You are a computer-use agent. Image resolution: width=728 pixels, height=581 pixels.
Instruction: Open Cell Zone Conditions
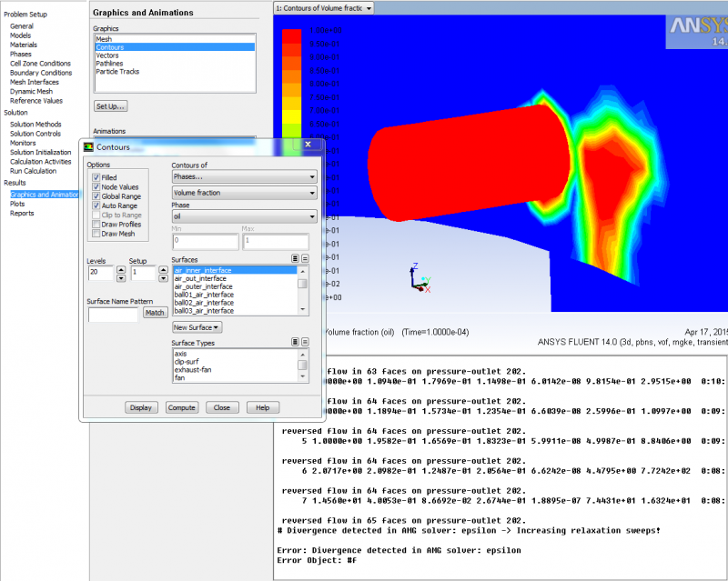[x=40, y=63]
